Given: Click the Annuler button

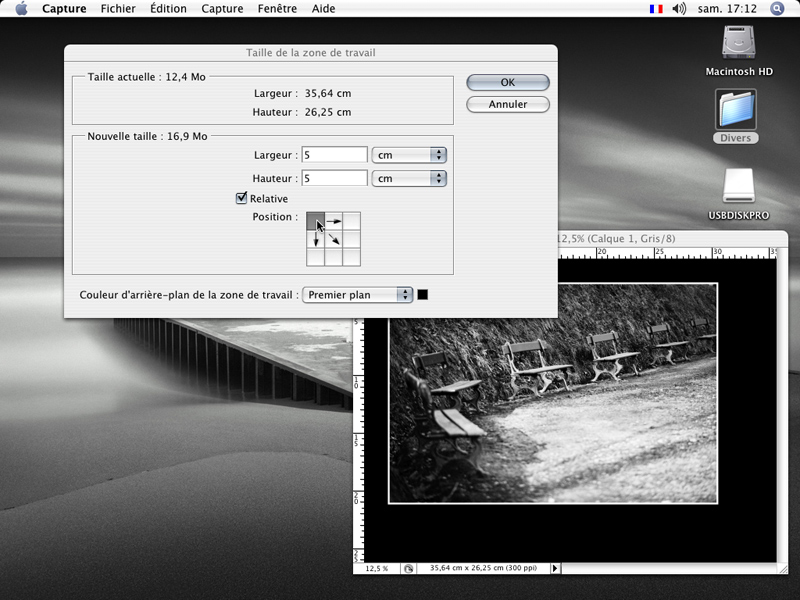Looking at the screenshot, I should [x=508, y=104].
